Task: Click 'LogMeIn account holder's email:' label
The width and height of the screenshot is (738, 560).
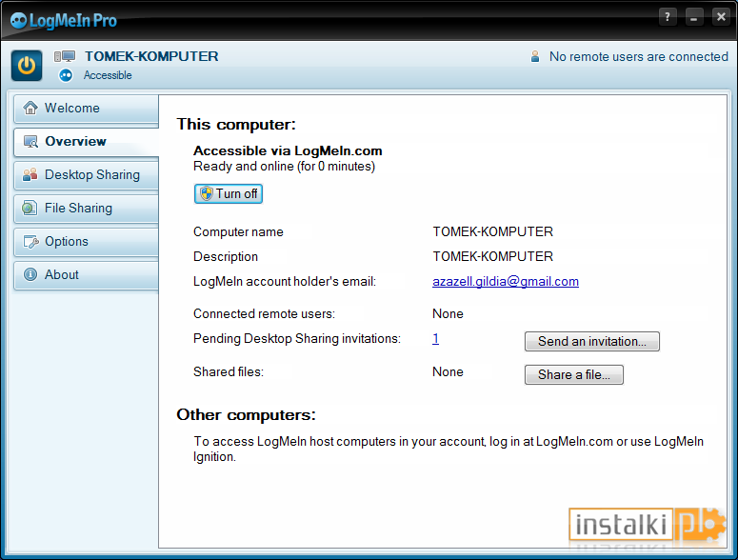Action: pyautogui.click(x=285, y=281)
